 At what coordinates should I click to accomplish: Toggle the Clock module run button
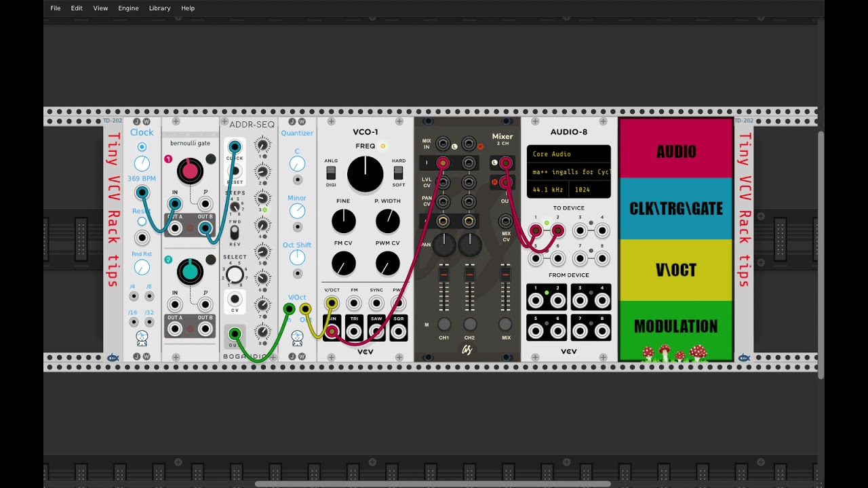[x=142, y=147]
